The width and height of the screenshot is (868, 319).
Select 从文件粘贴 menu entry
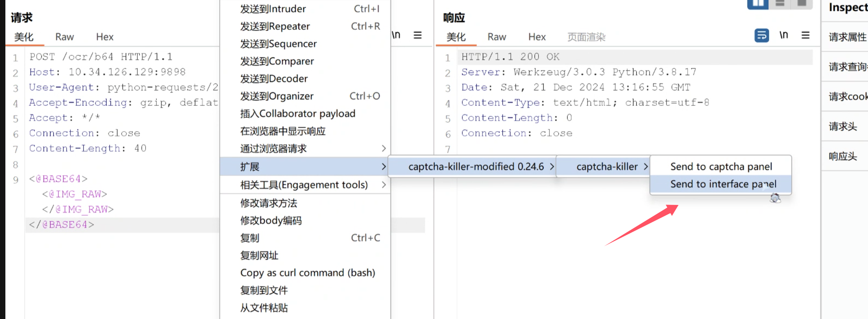[305, 308]
